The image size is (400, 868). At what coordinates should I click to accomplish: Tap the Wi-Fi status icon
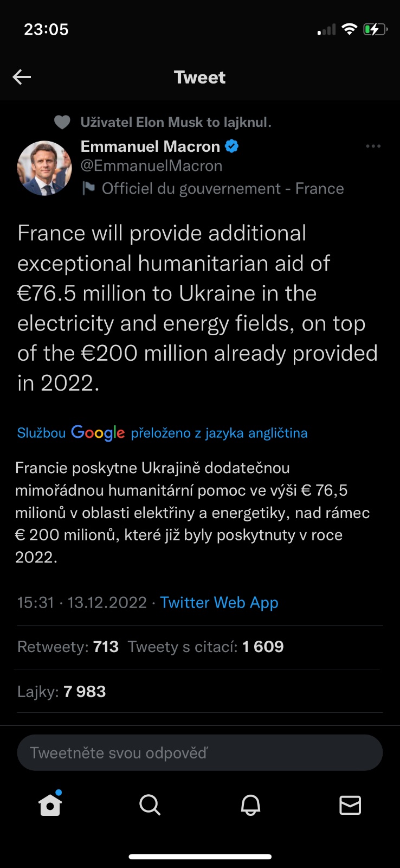[x=350, y=29]
